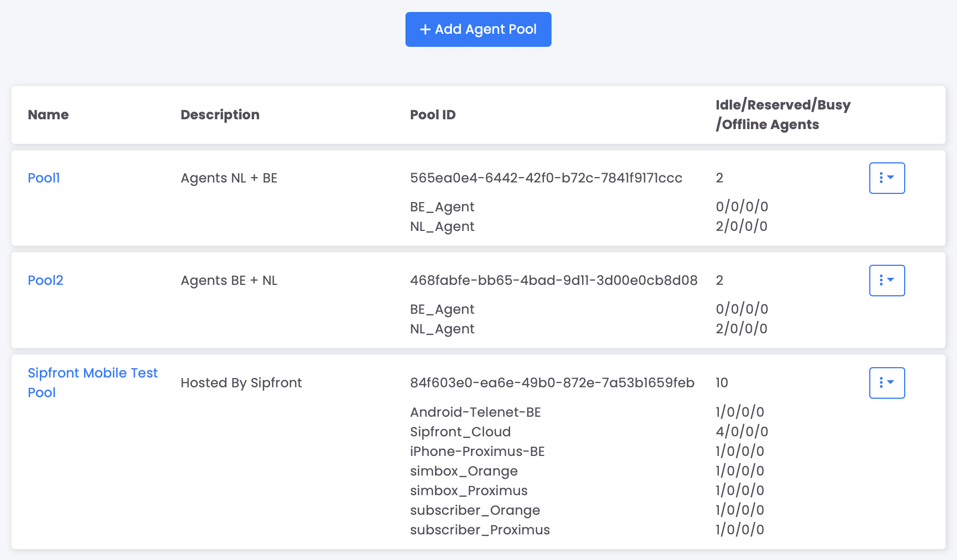Click the Hosted By Sipfront description
The height and width of the screenshot is (560, 957).
(x=241, y=383)
